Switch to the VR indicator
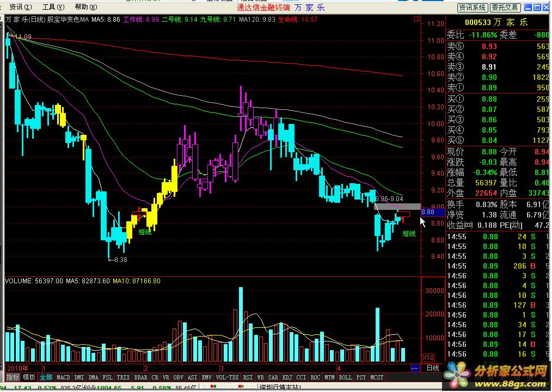This screenshot has width=552, height=392. [166, 377]
